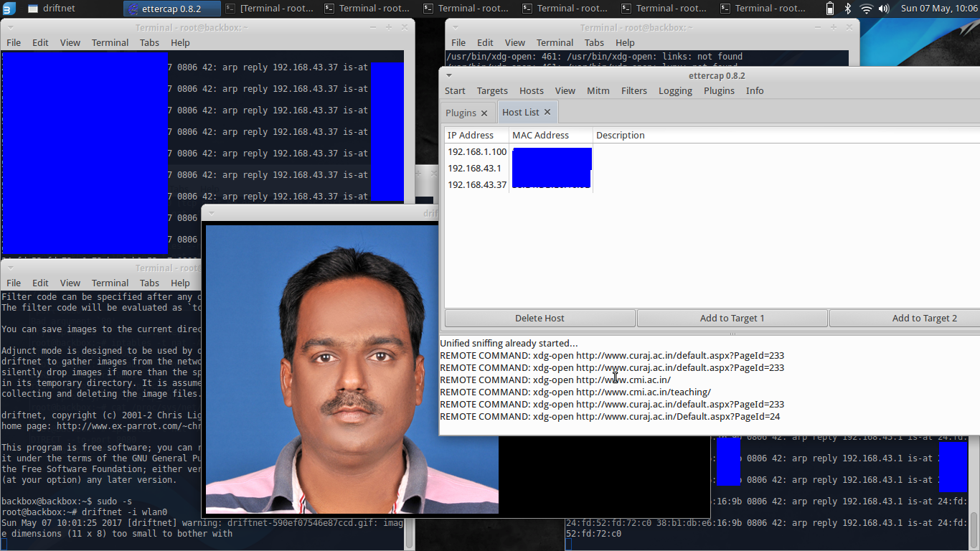This screenshot has height=551, width=980.
Task: Click the Delete Host button
Action: coord(540,318)
